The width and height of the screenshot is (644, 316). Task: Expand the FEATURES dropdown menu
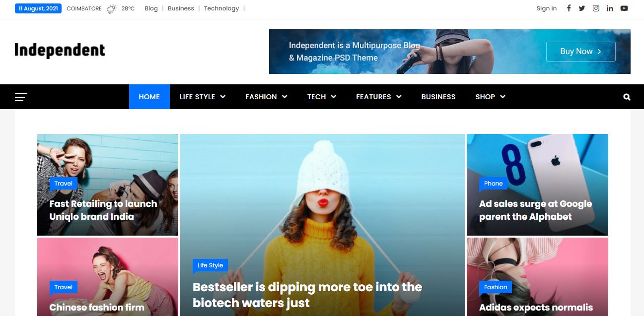click(378, 97)
